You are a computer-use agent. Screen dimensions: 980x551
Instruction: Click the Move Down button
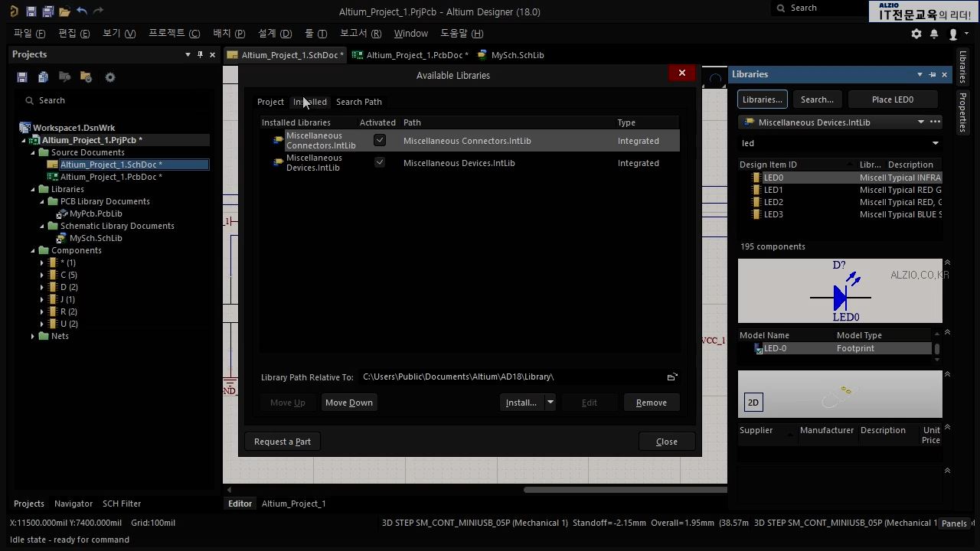tap(349, 403)
